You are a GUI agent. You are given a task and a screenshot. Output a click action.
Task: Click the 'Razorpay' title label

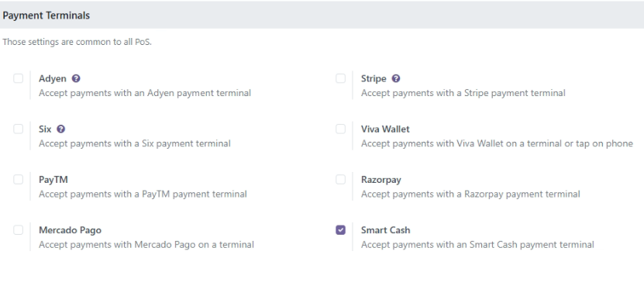coord(381,180)
